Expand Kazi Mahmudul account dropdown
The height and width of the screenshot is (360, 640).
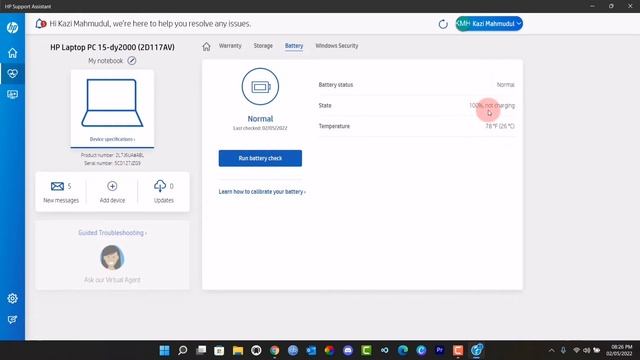(489, 24)
